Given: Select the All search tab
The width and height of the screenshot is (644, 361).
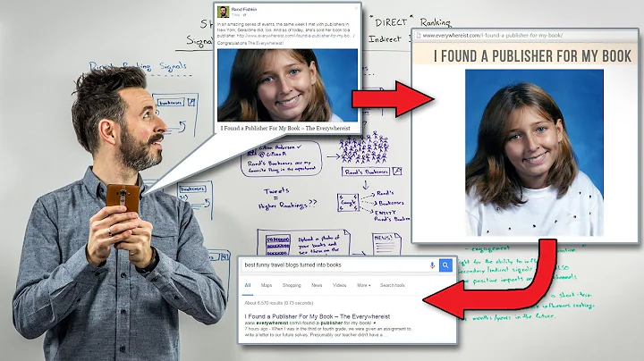Looking at the screenshot, I should pyautogui.click(x=248, y=285).
